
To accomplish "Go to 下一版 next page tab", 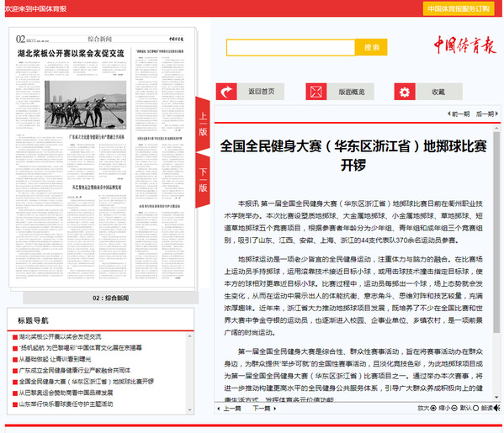I will click(x=203, y=181).
